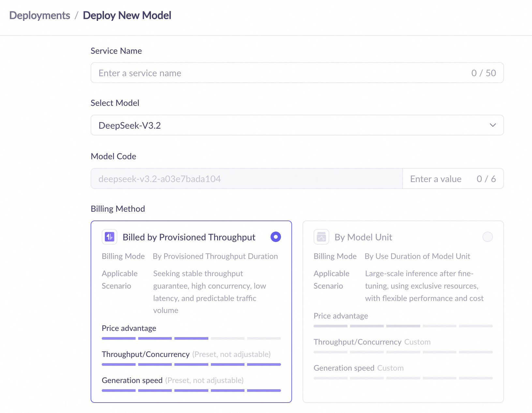The width and height of the screenshot is (532, 413).
Task: Click Price advantage bar in Provisioned Throughput card
Action: pos(191,338)
